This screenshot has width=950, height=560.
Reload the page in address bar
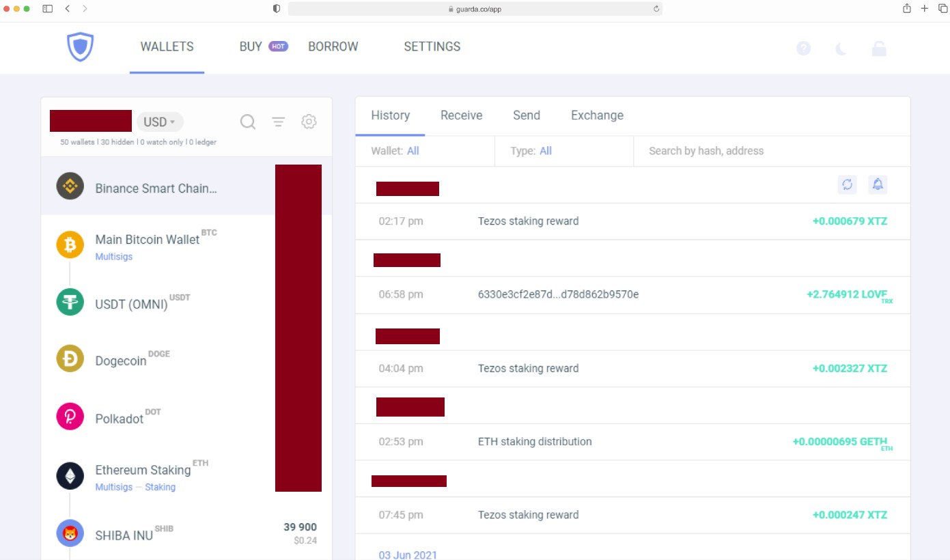click(x=656, y=9)
